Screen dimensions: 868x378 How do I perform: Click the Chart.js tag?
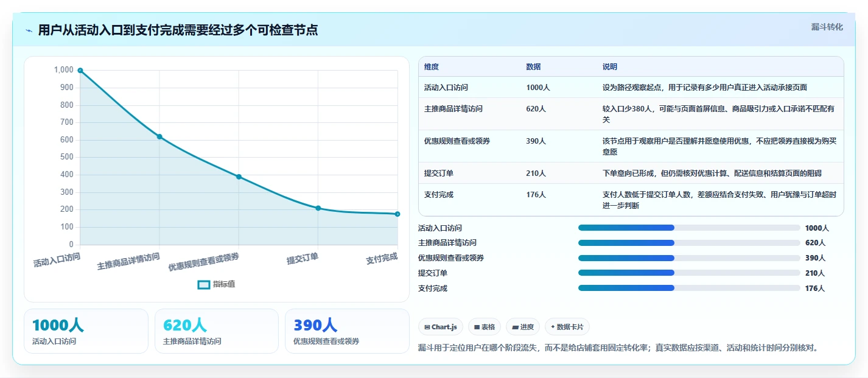tap(441, 327)
